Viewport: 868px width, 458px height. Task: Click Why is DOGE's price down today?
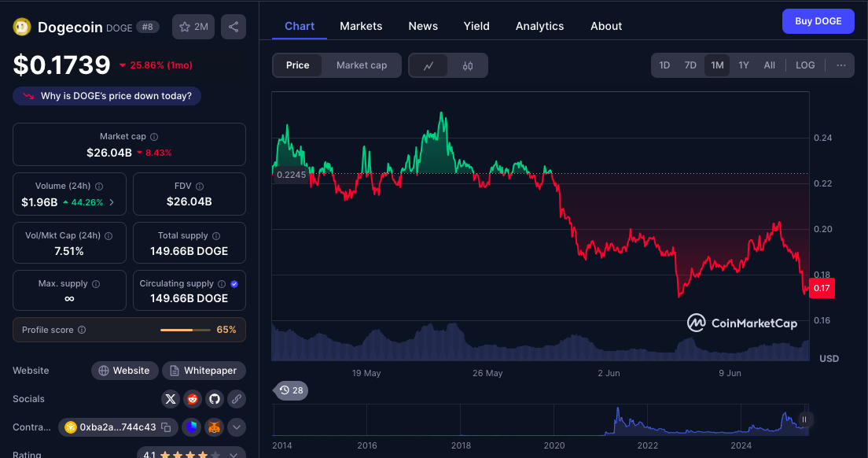(107, 96)
